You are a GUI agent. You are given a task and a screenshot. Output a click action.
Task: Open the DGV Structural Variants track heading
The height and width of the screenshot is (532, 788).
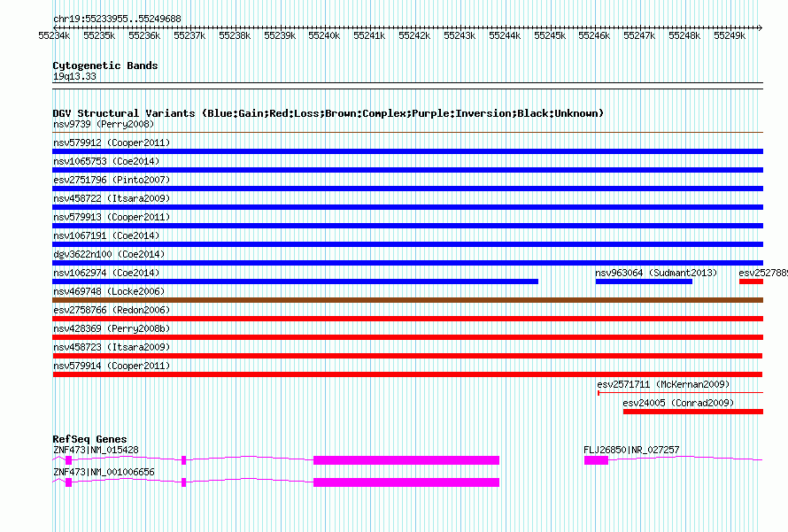328,113
